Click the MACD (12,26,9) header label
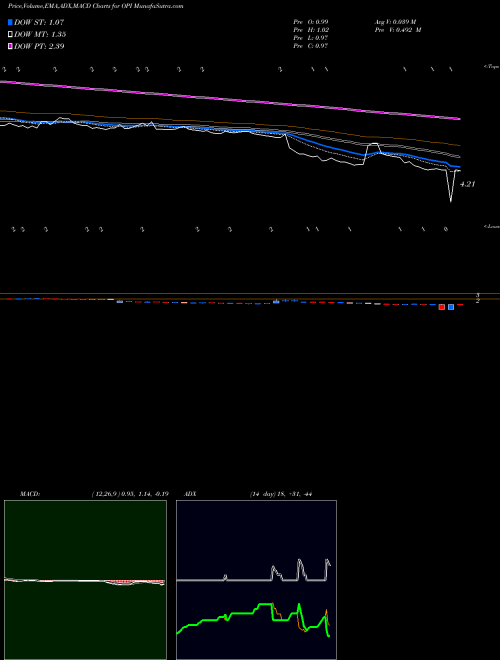 pos(94,494)
